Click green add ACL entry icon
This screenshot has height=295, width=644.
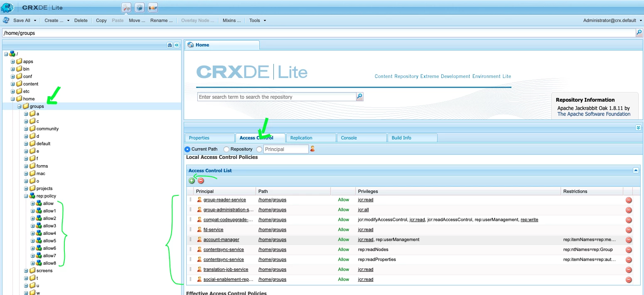192,180
